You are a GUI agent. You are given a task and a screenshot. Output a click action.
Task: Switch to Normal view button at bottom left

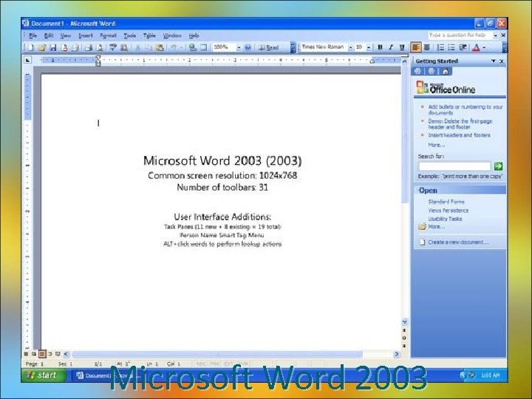coord(26,354)
